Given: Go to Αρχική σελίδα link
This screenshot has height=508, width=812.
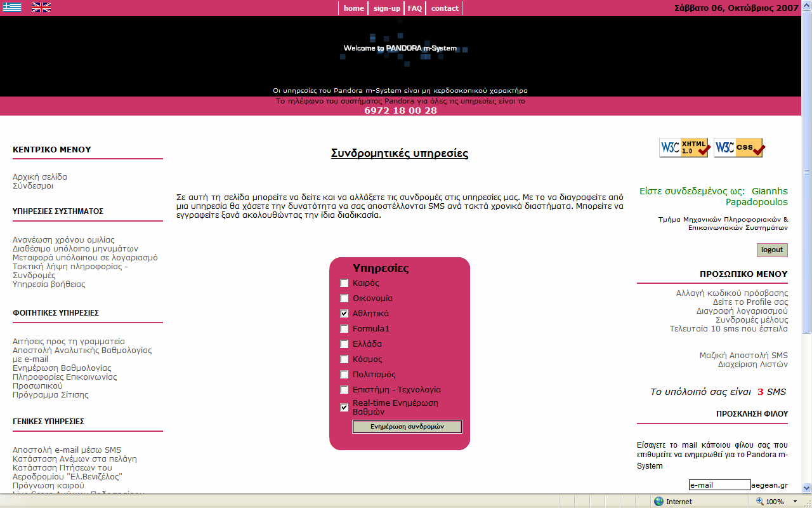Looking at the screenshot, I should pyautogui.click(x=40, y=177).
